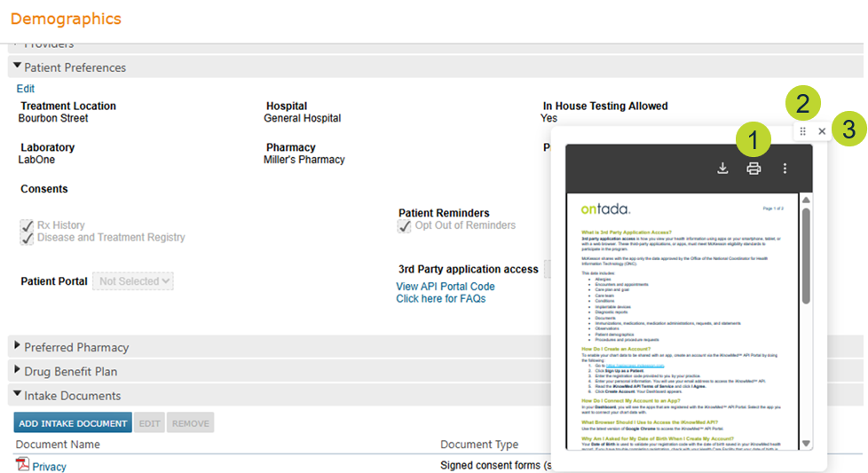
Task: Expand the Drug Benefit Plan section
Action: pos(17,371)
